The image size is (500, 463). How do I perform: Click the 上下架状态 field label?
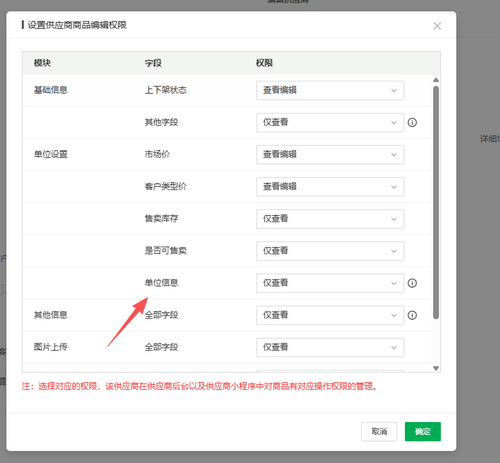point(166,90)
